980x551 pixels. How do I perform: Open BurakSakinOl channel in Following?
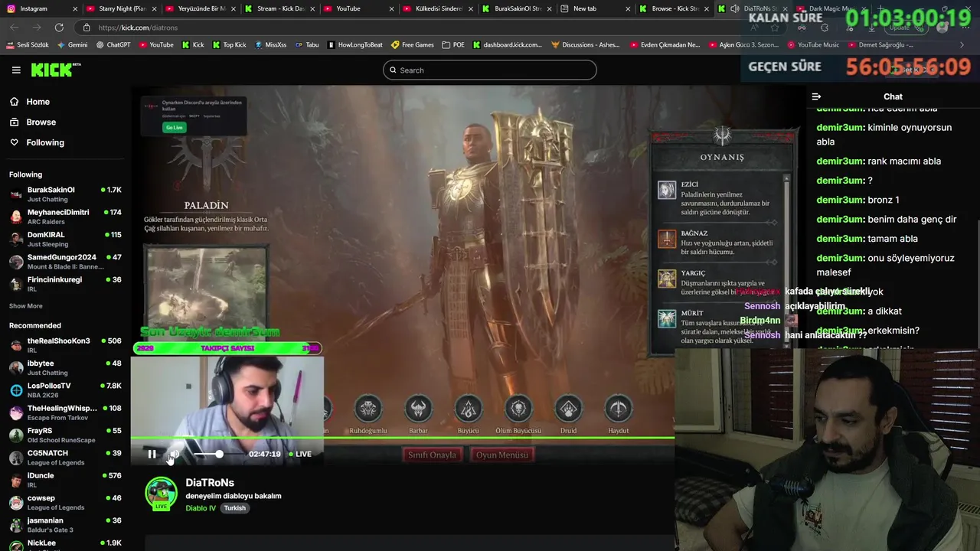click(65, 194)
